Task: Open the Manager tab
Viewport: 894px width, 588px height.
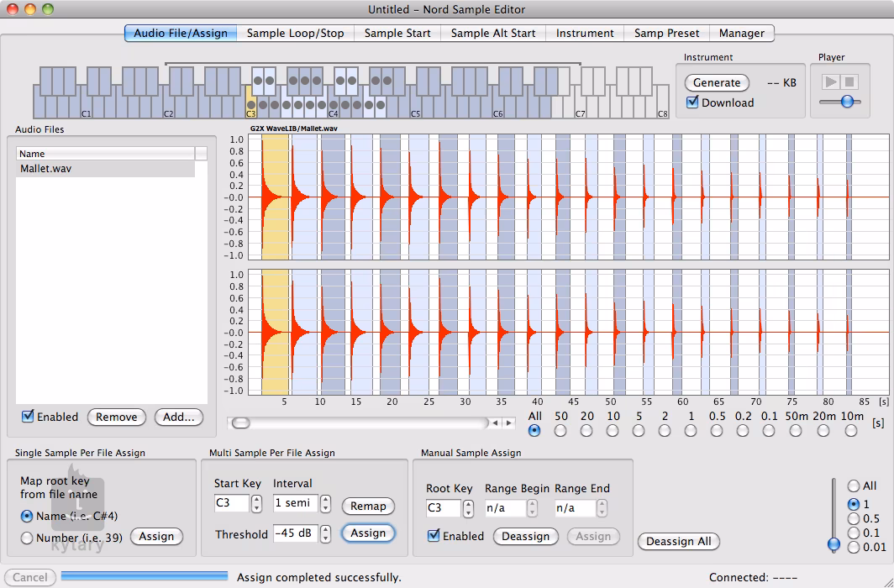Action: pyautogui.click(x=741, y=33)
